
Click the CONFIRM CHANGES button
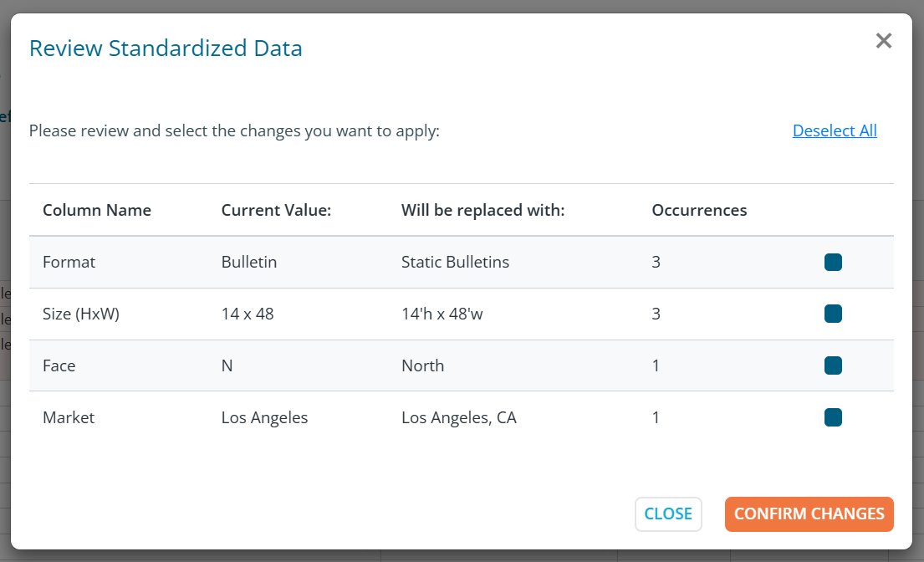pyautogui.click(x=809, y=514)
